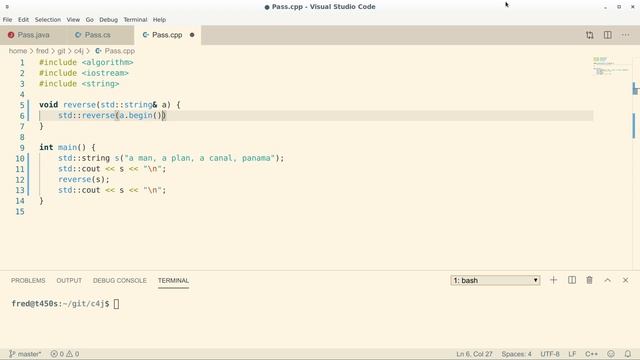Screen dimensions: 640x360
Task: Click line number 15 in the gutter
Action: [x=20, y=211]
